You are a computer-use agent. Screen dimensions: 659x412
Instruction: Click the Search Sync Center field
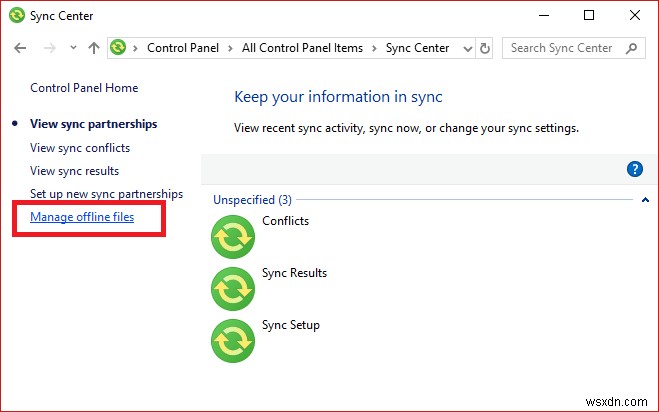(x=565, y=48)
